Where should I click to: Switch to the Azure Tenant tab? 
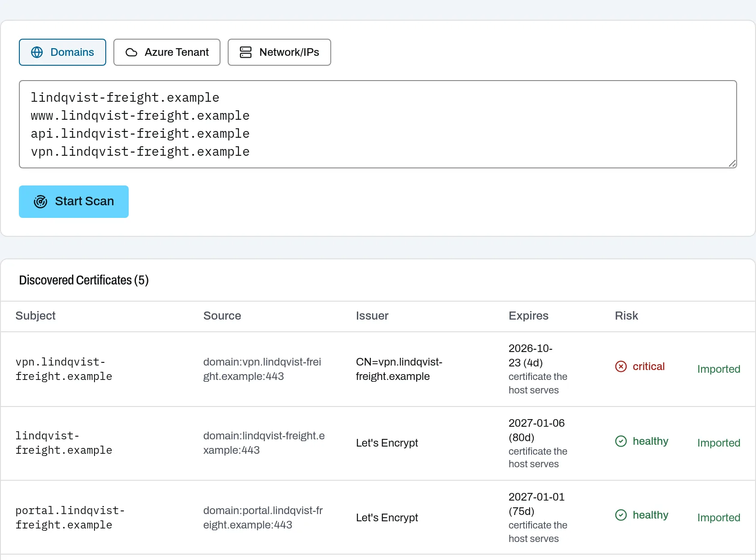[167, 52]
